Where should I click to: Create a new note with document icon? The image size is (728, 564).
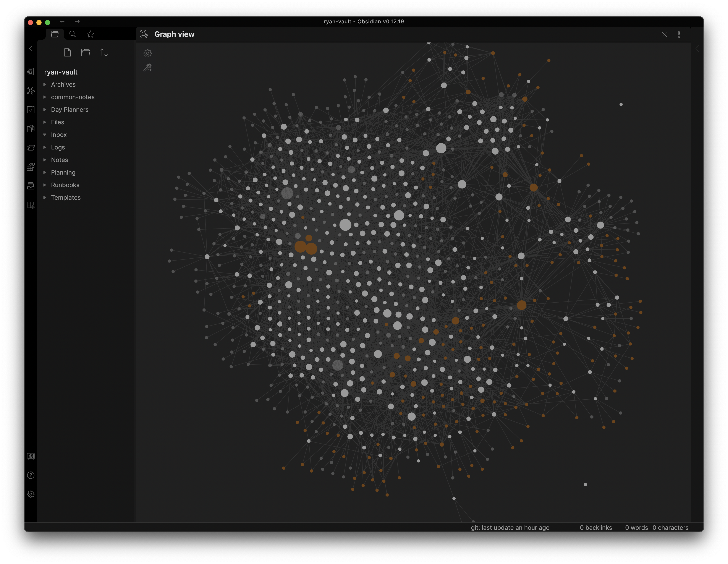[68, 52]
